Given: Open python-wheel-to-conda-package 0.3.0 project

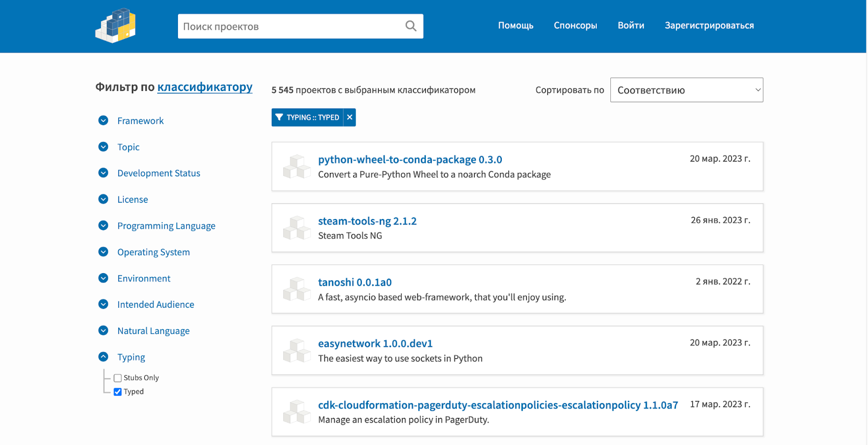Looking at the screenshot, I should [410, 159].
